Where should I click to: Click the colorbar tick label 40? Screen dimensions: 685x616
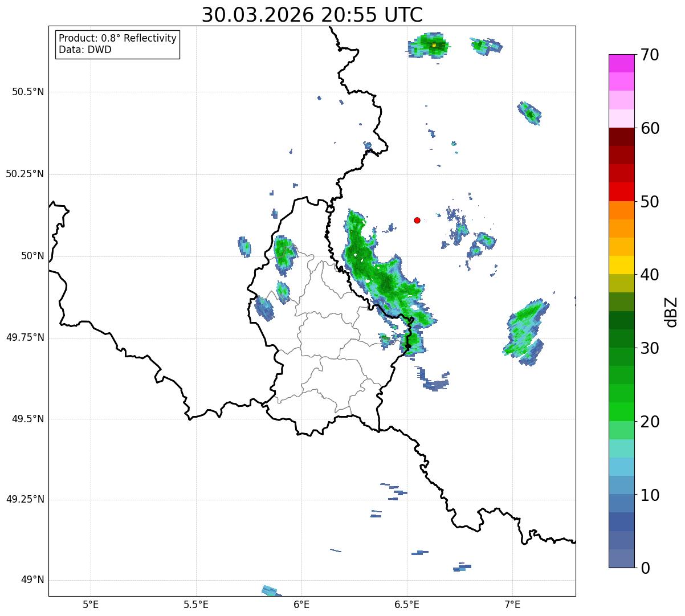pos(650,275)
